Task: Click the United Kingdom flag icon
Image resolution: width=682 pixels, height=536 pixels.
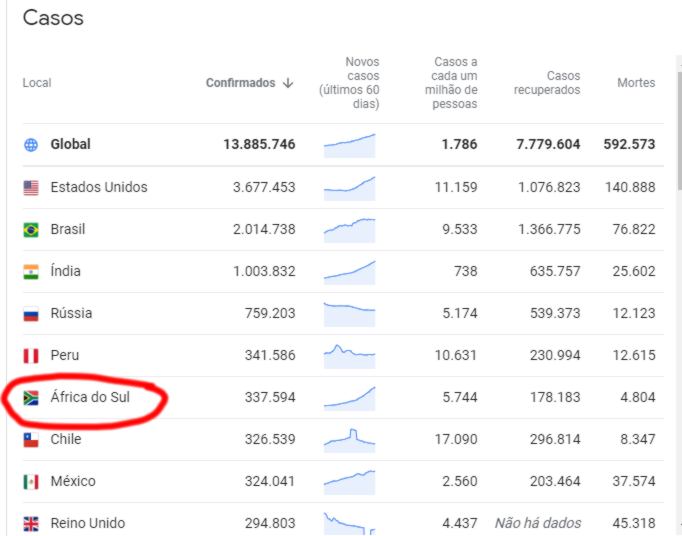Action: (x=31, y=523)
